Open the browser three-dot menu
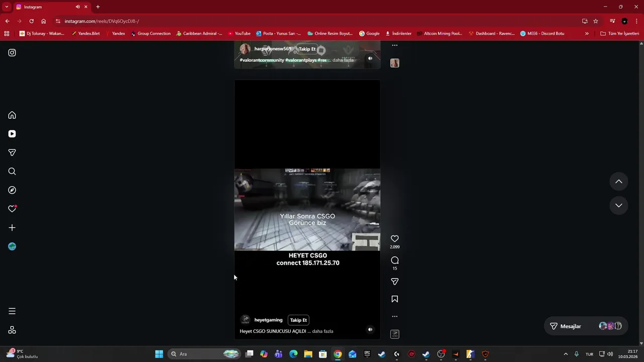 click(x=637, y=21)
